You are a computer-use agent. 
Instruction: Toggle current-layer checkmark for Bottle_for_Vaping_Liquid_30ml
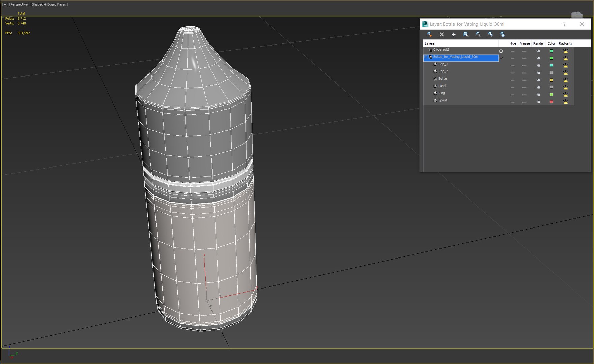tap(501, 58)
